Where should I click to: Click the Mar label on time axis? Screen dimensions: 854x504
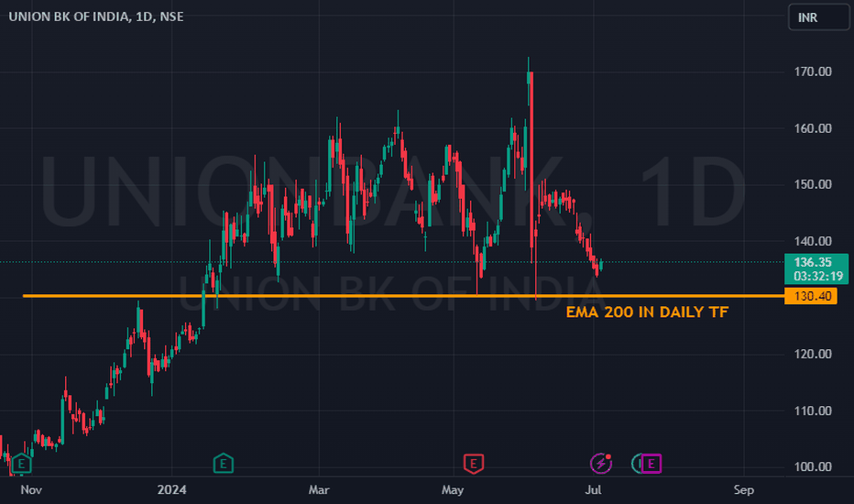click(319, 490)
